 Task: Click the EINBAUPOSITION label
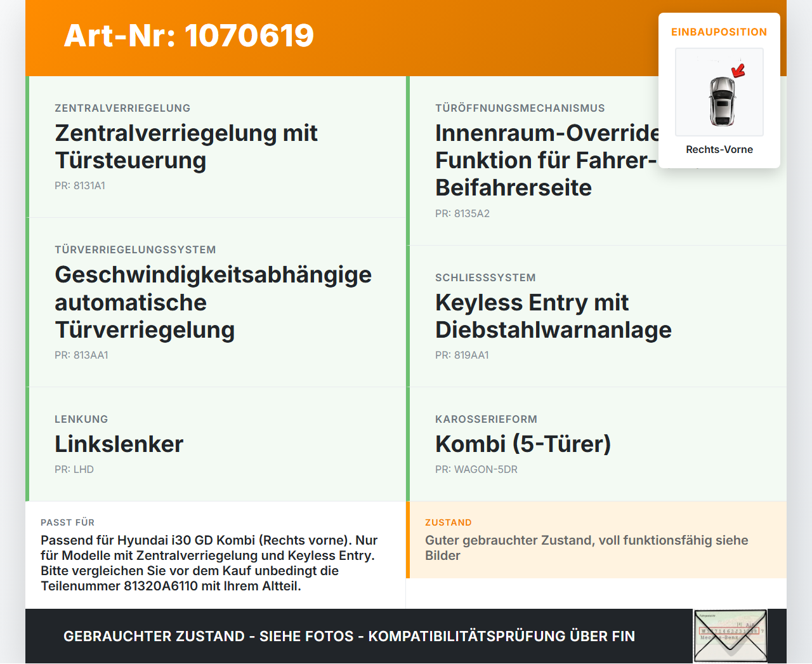(x=719, y=32)
